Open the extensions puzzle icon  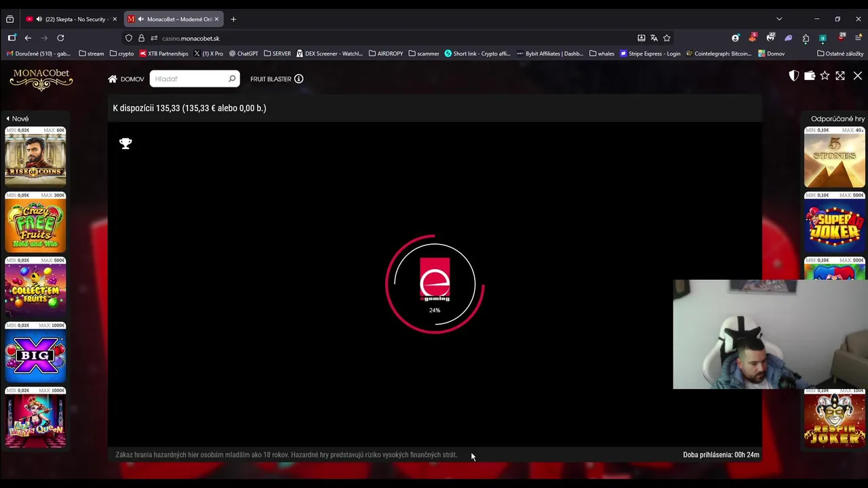click(806, 38)
